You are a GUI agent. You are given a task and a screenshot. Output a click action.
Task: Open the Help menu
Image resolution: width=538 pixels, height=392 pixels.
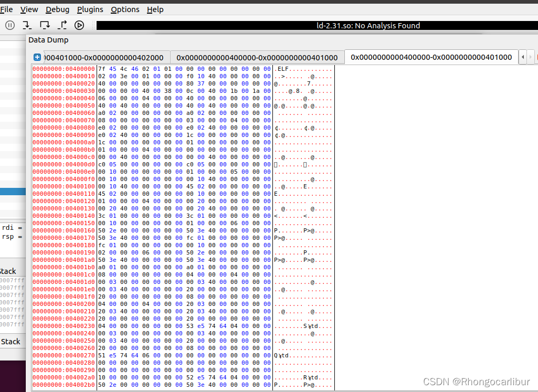click(155, 9)
